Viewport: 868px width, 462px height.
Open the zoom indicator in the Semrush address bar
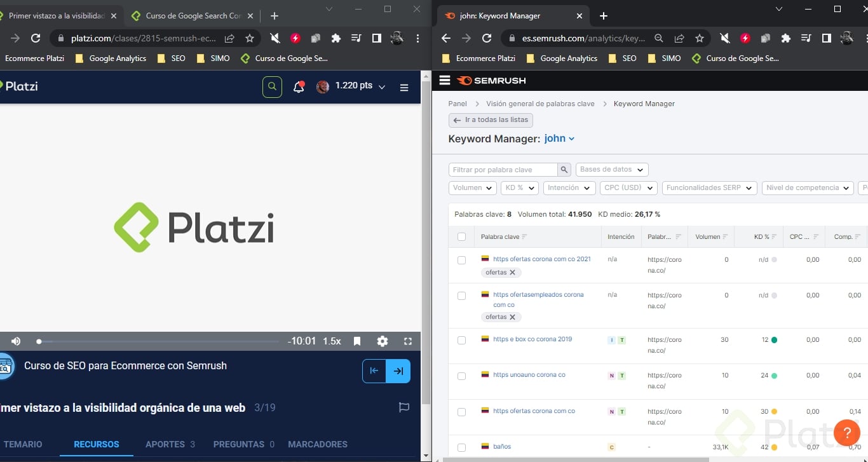point(659,38)
